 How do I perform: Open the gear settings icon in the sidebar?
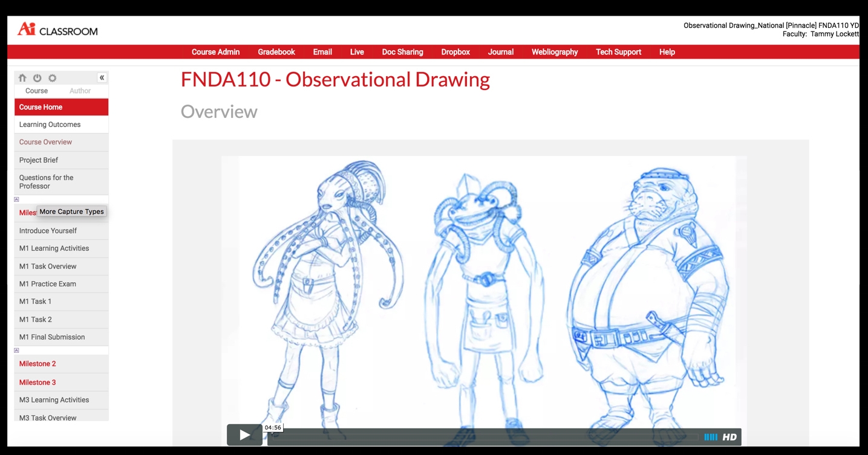53,78
